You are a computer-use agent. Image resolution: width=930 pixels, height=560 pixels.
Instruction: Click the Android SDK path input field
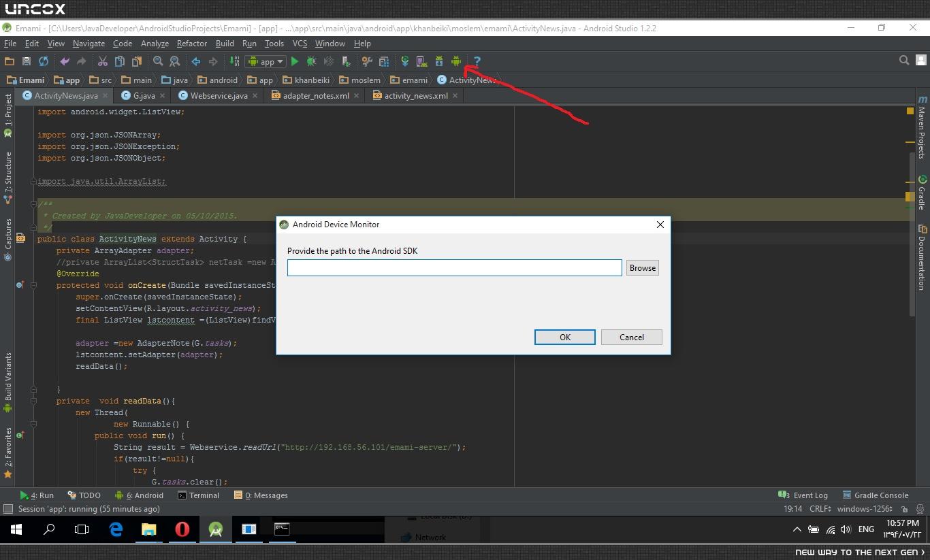coord(455,268)
